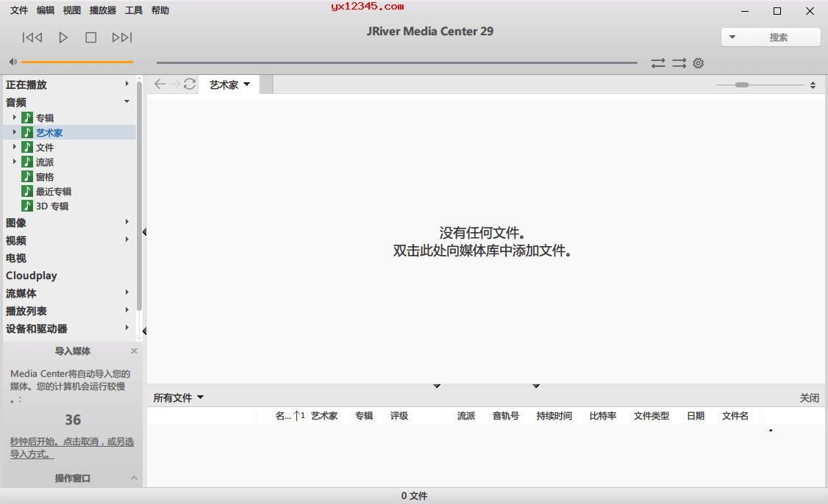Open the 视图 menu
828x504 pixels.
coord(72,10)
